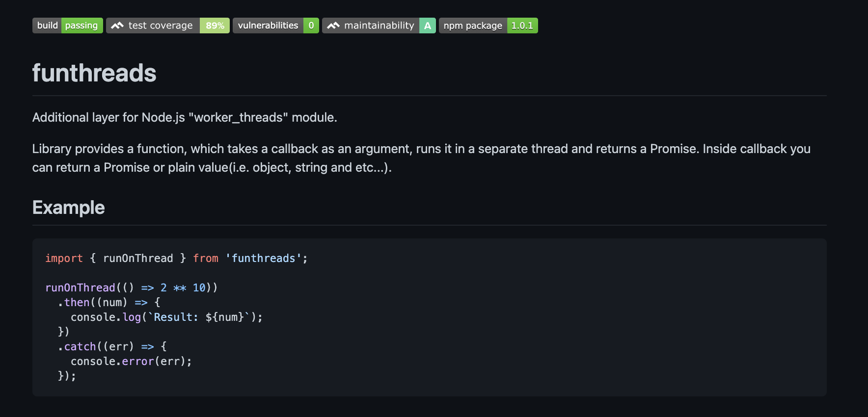Click the import runOnThread code line

(x=176, y=258)
